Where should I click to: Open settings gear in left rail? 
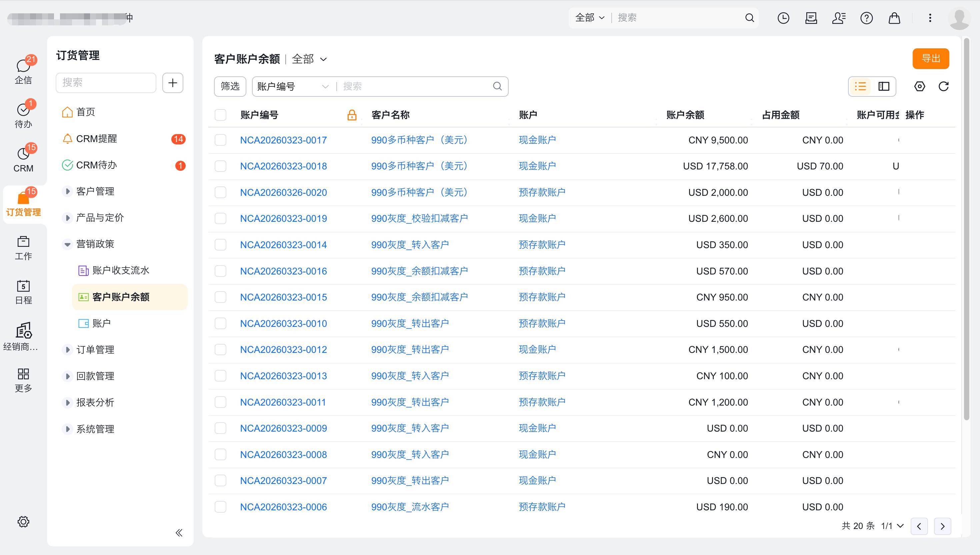click(23, 521)
